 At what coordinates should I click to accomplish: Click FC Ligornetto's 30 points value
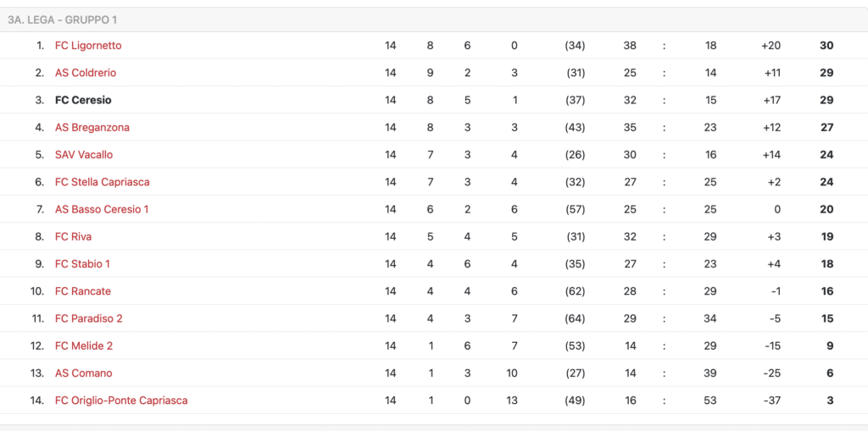[826, 46]
